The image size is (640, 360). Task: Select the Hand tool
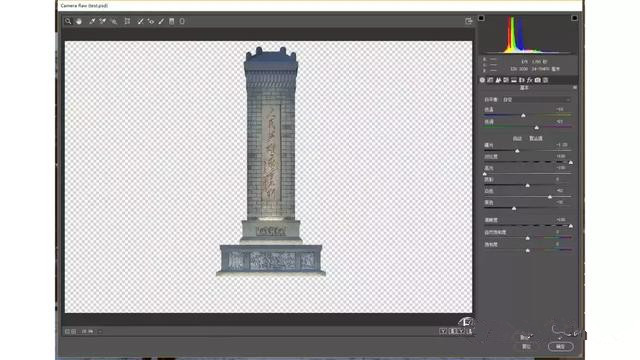79,21
